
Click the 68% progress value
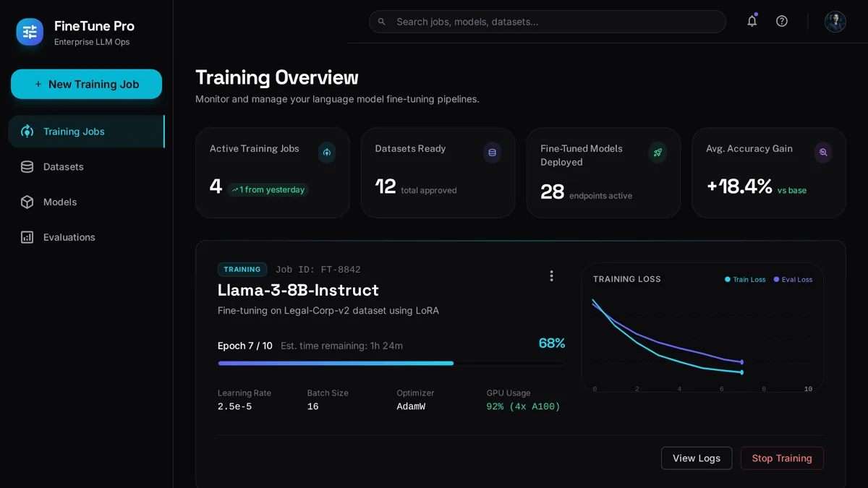pos(552,343)
